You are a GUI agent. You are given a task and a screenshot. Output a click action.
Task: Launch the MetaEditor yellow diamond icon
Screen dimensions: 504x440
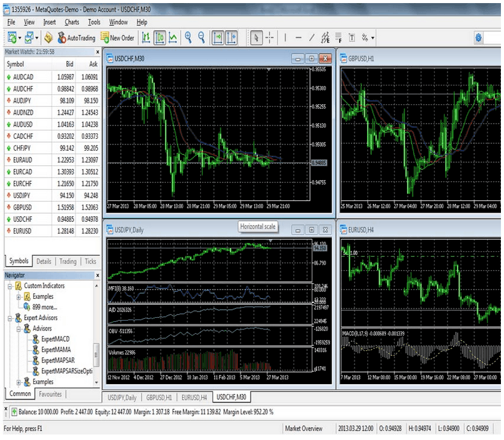(49, 38)
